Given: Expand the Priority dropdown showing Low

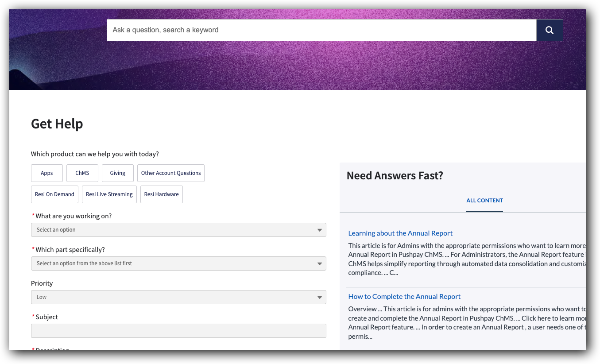Looking at the screenshot, I should coord(178,297).
